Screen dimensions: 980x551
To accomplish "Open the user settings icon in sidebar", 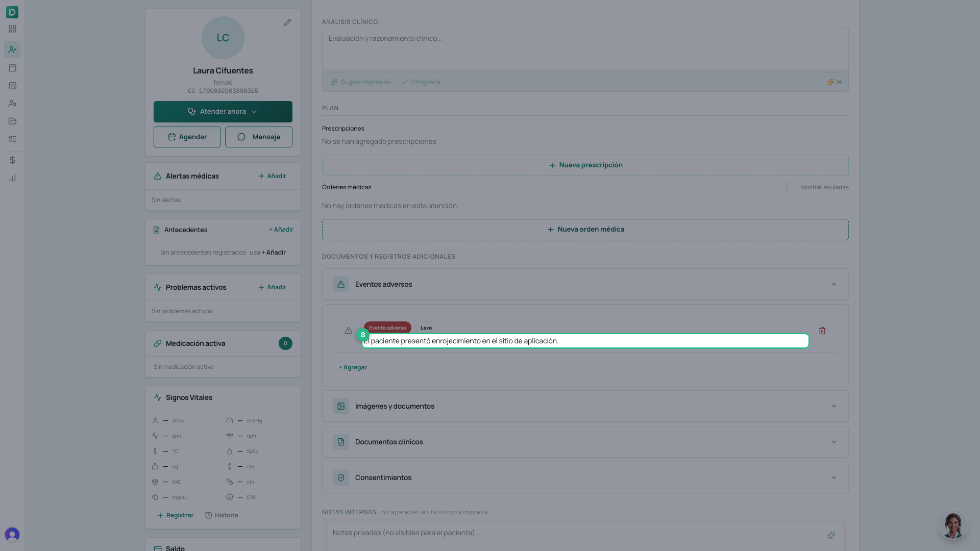I will point(12,104).
